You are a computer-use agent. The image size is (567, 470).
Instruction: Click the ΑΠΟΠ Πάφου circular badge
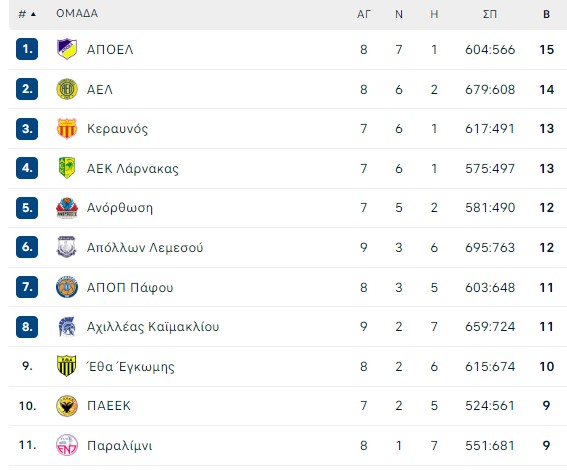point(67,287)
